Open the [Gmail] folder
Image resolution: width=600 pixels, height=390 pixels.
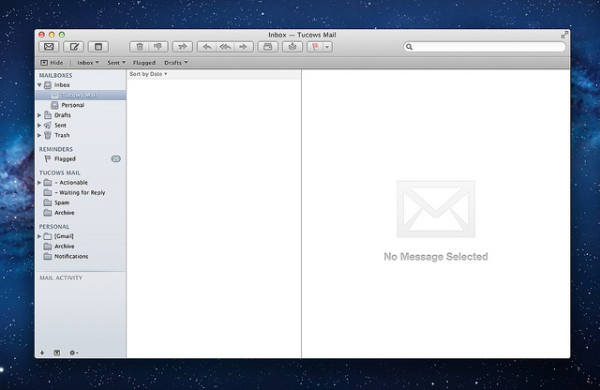tap(64, 236)
